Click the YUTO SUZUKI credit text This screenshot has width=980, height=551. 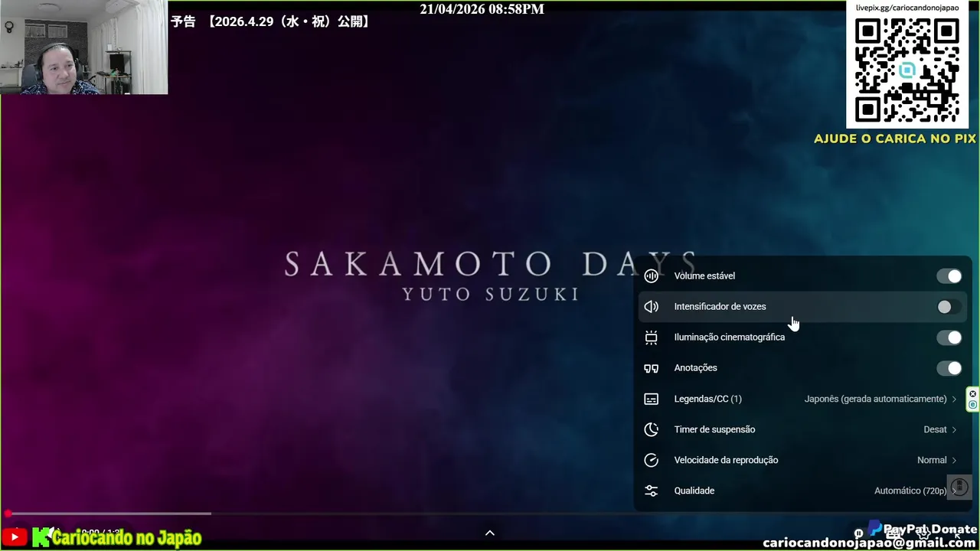click(491, 294)
